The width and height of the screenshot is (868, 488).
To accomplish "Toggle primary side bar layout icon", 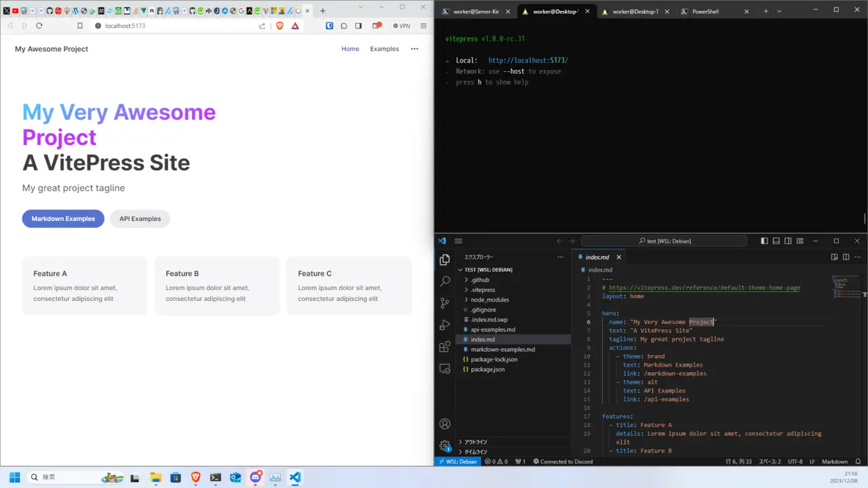I will (x=764, y=241).
